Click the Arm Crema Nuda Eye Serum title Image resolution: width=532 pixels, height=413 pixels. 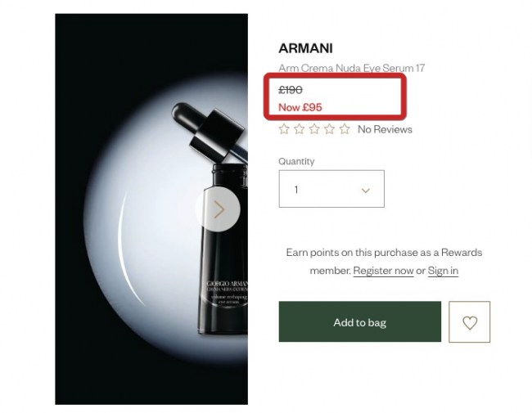[x=351, y=68]
